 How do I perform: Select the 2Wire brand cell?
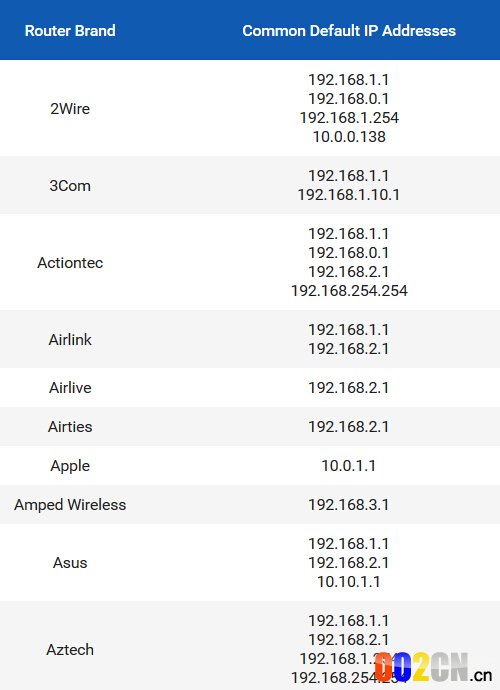(x=70, y=108)
